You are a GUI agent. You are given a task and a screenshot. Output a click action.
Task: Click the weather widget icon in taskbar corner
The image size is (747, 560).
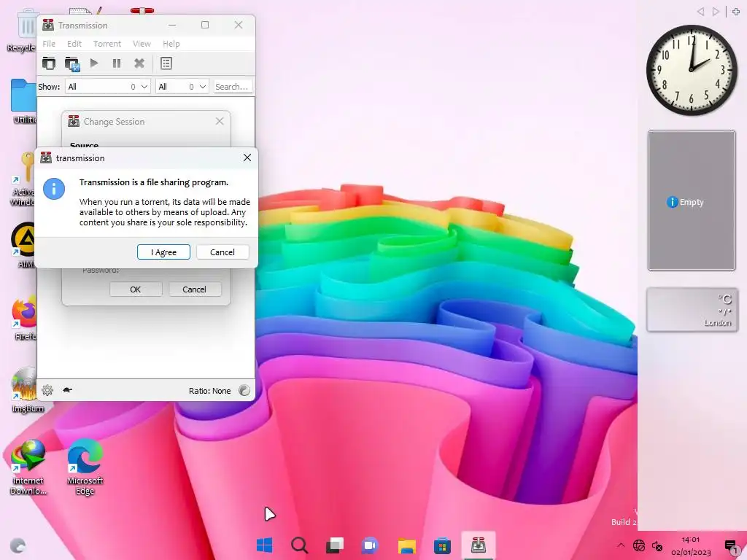coord(18,545)
